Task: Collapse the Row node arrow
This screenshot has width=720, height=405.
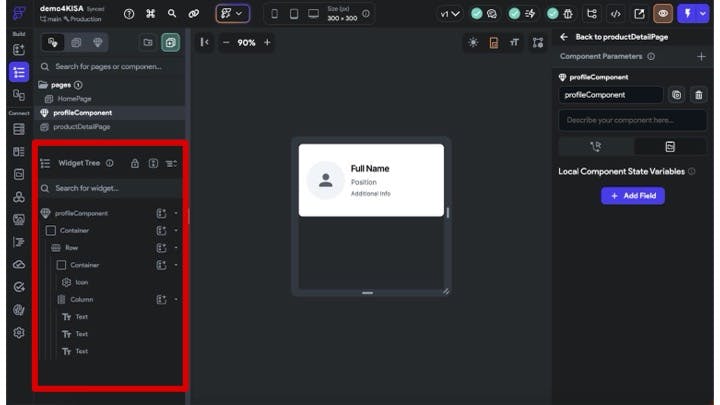Action: click(x=176, y=248)
